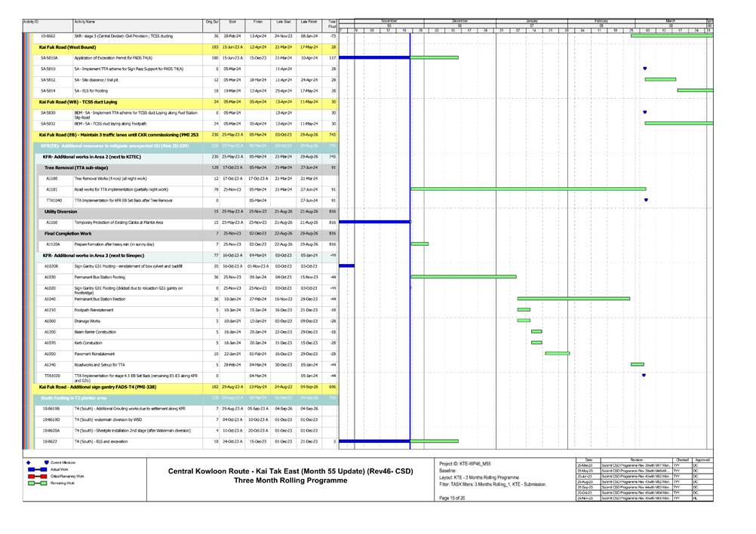756x534 pixels.
Task: Select green bar for A1181 Road works
Action: coord(527,189)
